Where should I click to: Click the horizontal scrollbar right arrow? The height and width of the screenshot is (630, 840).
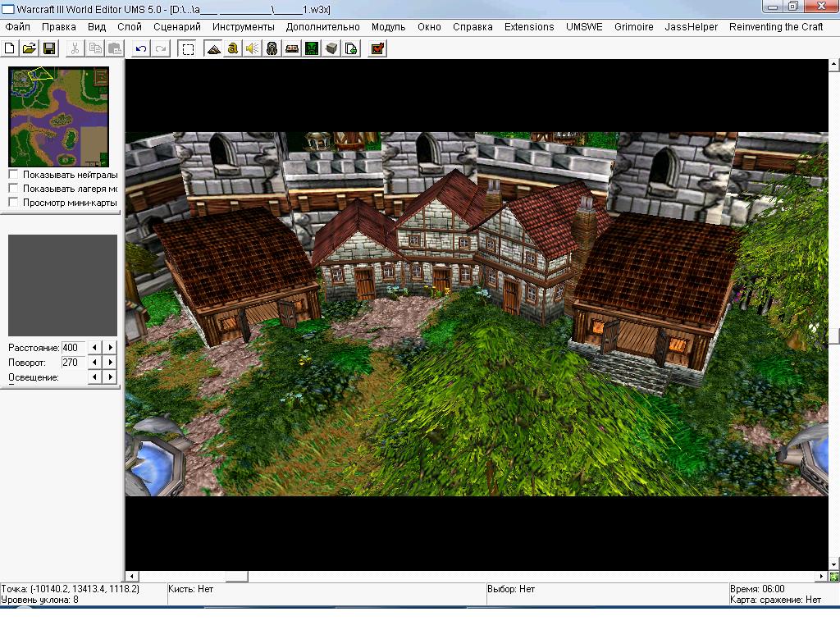822,577
